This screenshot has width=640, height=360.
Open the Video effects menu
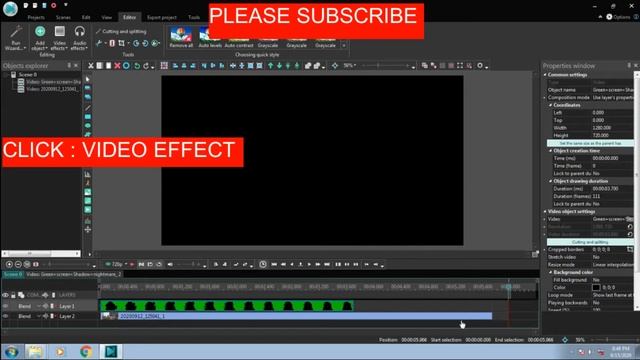coord(60,38)
